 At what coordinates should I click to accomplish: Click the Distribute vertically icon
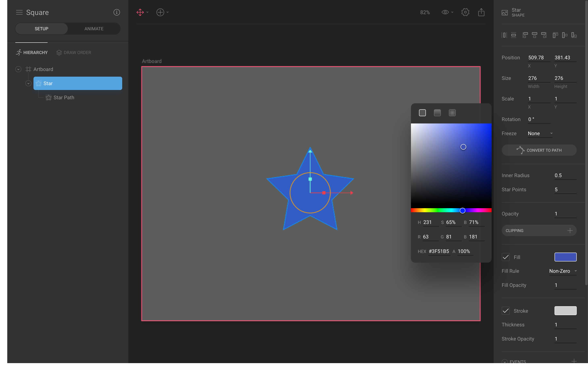514,35
